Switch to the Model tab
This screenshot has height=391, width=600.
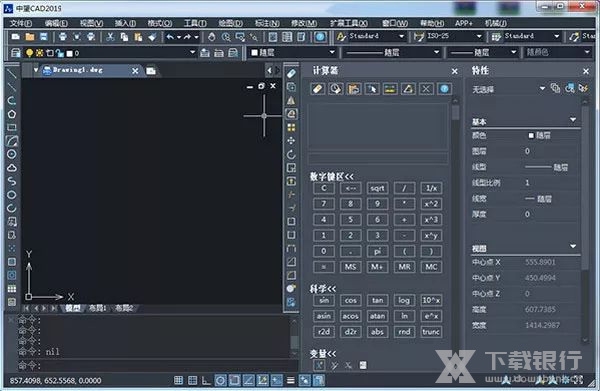(x=73, y=308)
